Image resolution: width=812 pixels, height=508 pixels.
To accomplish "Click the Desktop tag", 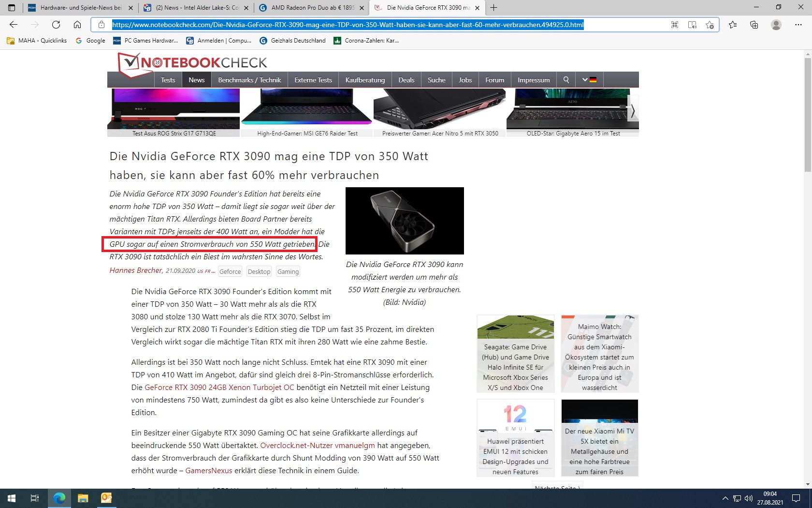I will (x=259, y=271).
